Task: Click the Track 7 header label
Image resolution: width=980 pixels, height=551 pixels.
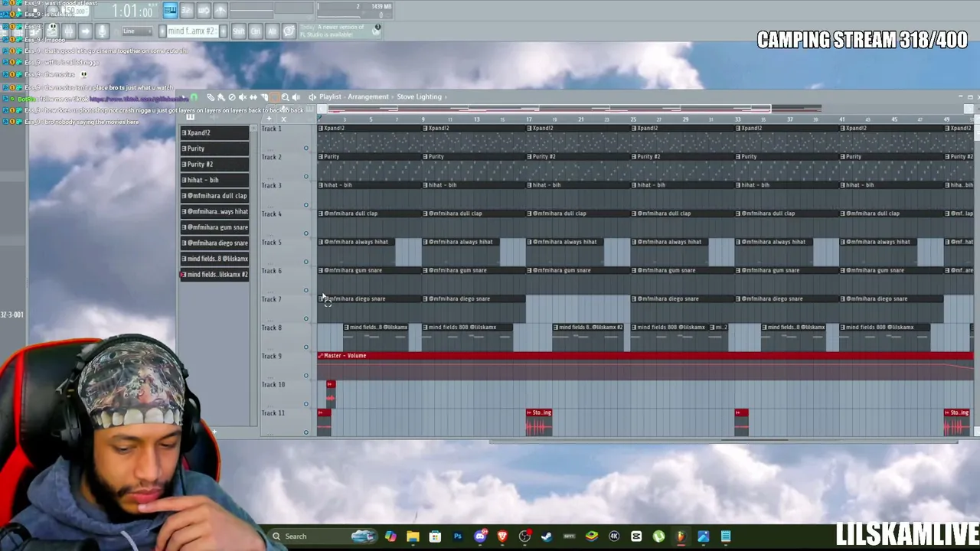Action: (x=272, y=299)
